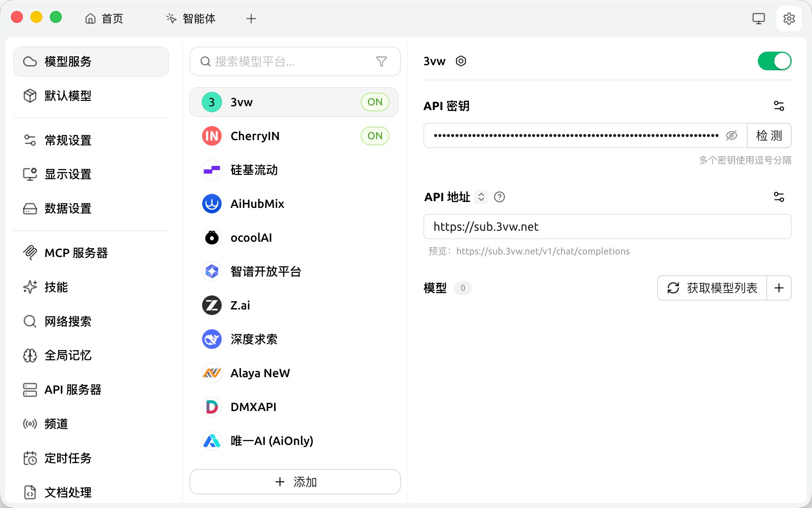Click the cube icon next to 默认模型
The height and width of the screenshot is (508, 812).
[x=30, y=96]
